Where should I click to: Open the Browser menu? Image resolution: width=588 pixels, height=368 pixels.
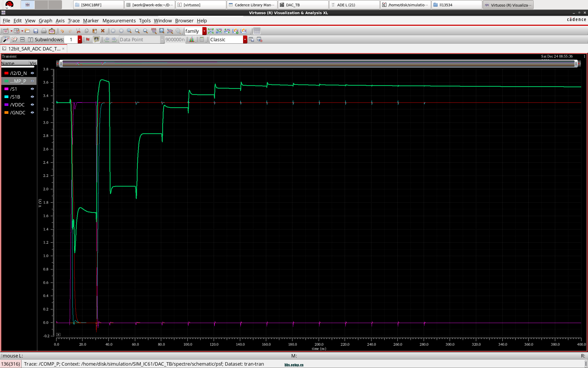click(x=184, y=21)
